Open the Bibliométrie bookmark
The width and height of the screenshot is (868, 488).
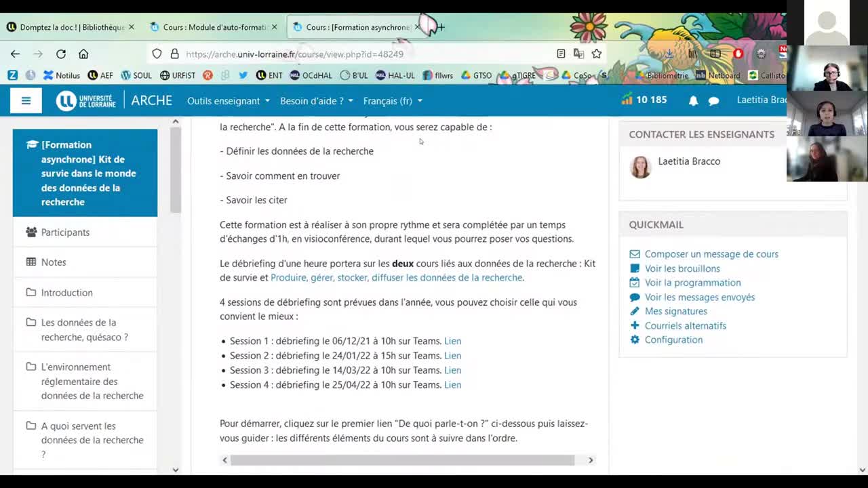click(x=661, y=75)
